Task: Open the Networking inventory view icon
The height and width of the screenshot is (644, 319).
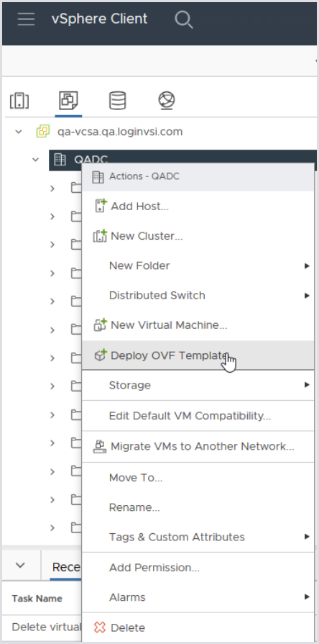Action: [x=167, y=101]
